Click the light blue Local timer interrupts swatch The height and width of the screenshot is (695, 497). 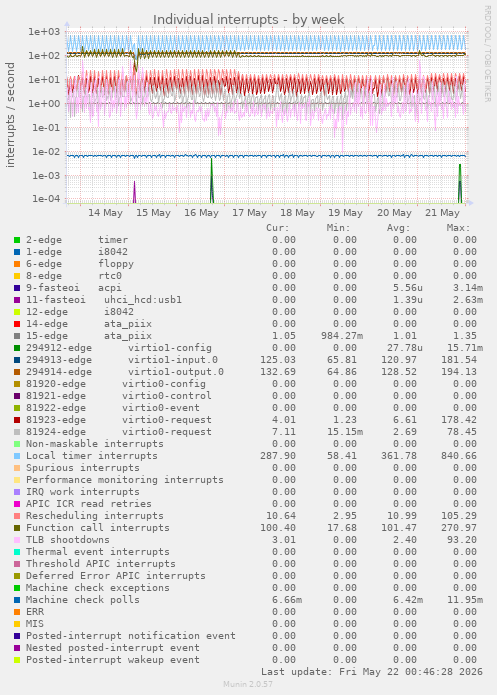click(x=17, y=456)
